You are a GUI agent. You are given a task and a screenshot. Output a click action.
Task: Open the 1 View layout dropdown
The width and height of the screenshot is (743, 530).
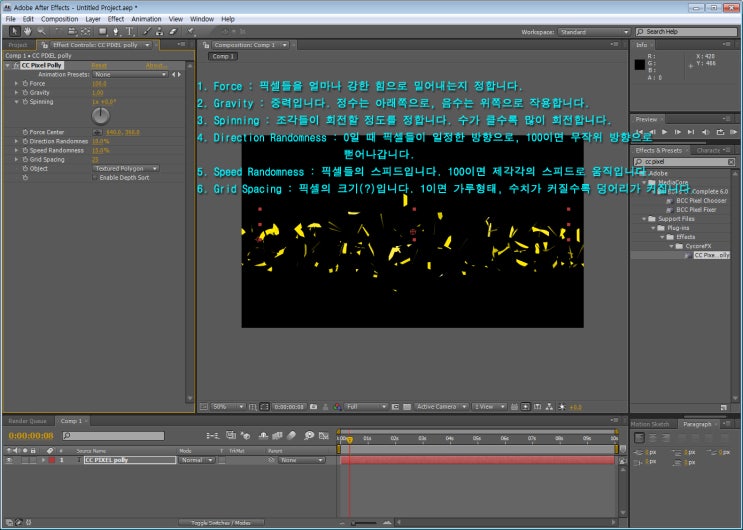click(x=489, y=407)
